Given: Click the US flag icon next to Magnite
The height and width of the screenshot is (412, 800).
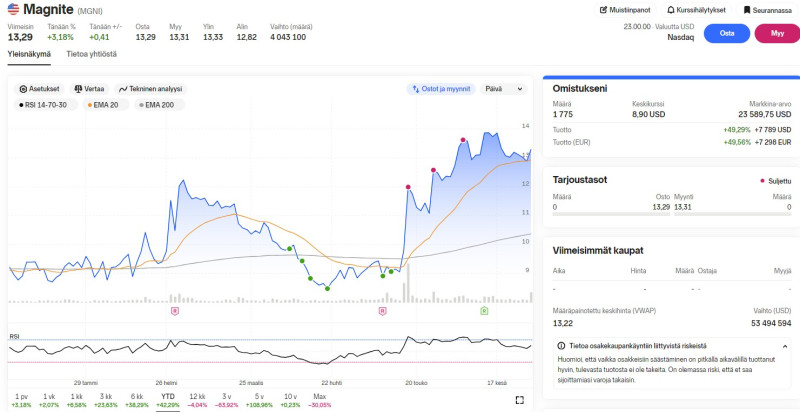Looking at the screenshot, I should 13,9.
